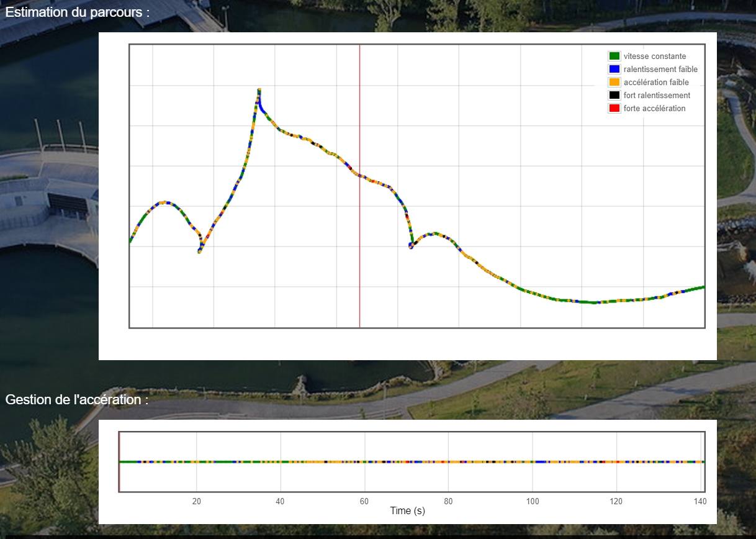This screenshot has height=539, width=756.
Task: Toggle the orange 'accélération faible' legend swatch
Action: click(x=614, y=82)
